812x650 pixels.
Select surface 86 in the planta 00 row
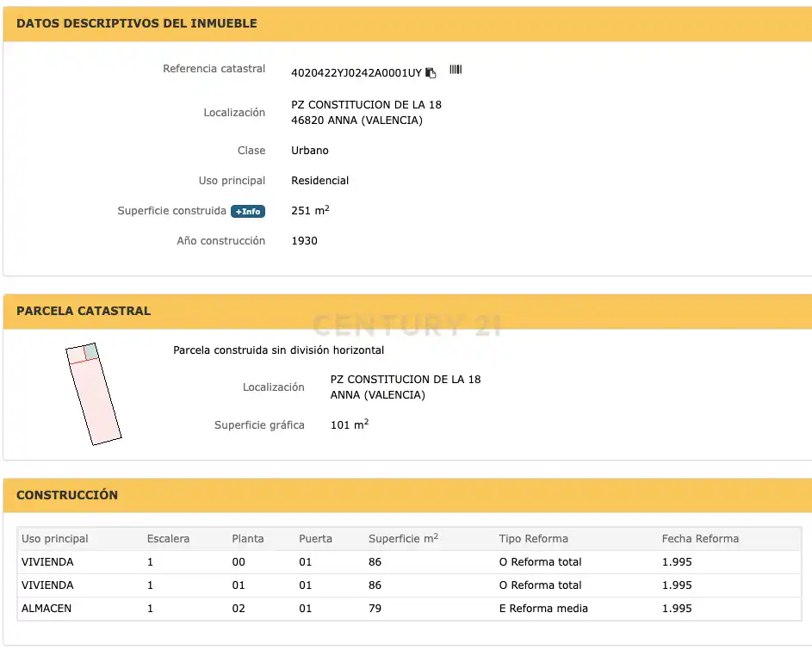375,562
